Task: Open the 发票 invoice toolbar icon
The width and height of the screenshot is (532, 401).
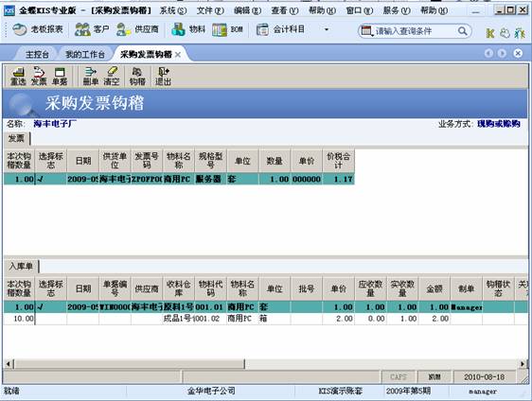Action: (x=39, y=76)
